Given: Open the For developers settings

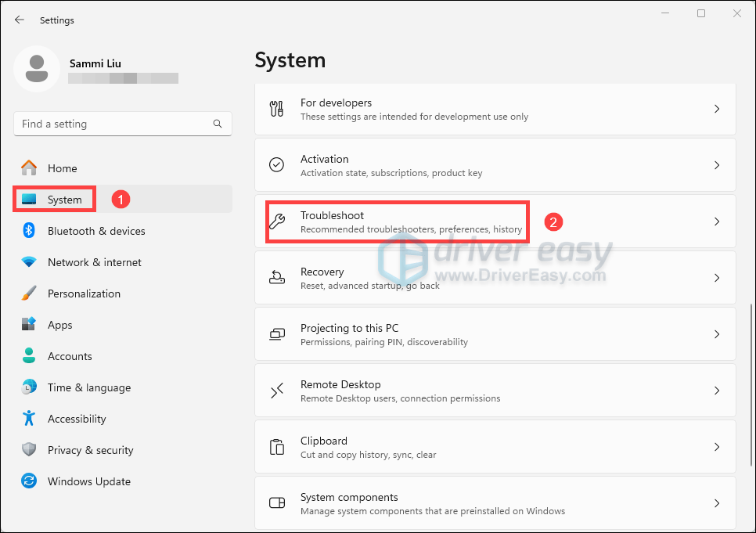Looking at the screenshot, I should pyautogui.click(x=495, y=110).
